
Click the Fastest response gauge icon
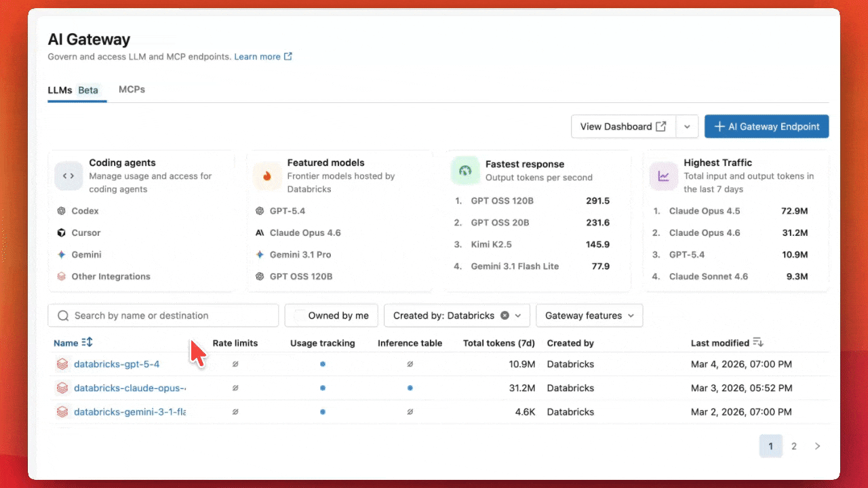[465, 171]
